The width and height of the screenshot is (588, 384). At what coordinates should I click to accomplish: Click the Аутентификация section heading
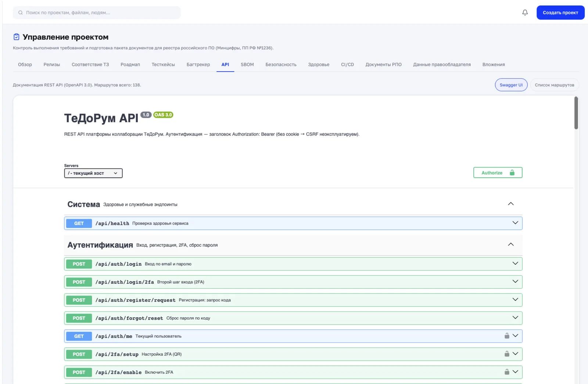click(100, 245)
